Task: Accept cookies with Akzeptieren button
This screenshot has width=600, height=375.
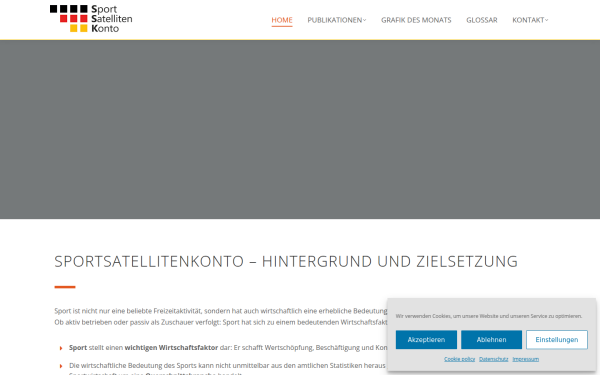Action: (426, 339)
